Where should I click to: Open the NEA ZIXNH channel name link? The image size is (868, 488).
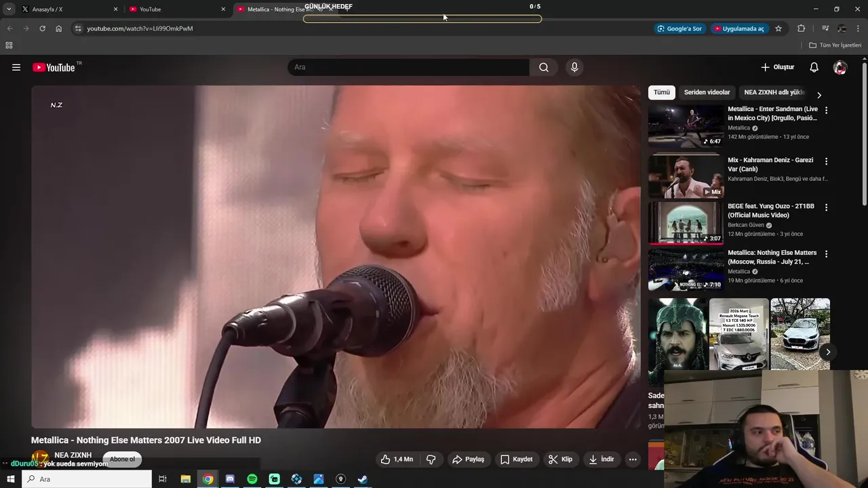coord(73,455)
